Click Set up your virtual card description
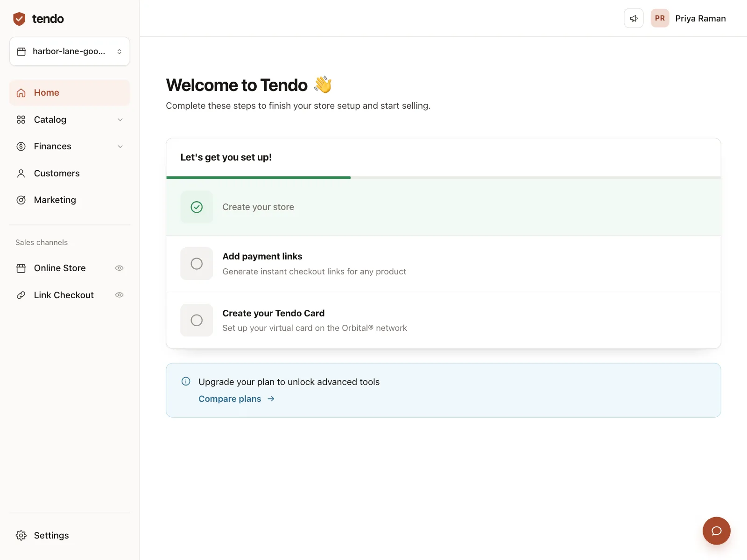Viewport: 747px width, 560px height. (x=315, y=328)
